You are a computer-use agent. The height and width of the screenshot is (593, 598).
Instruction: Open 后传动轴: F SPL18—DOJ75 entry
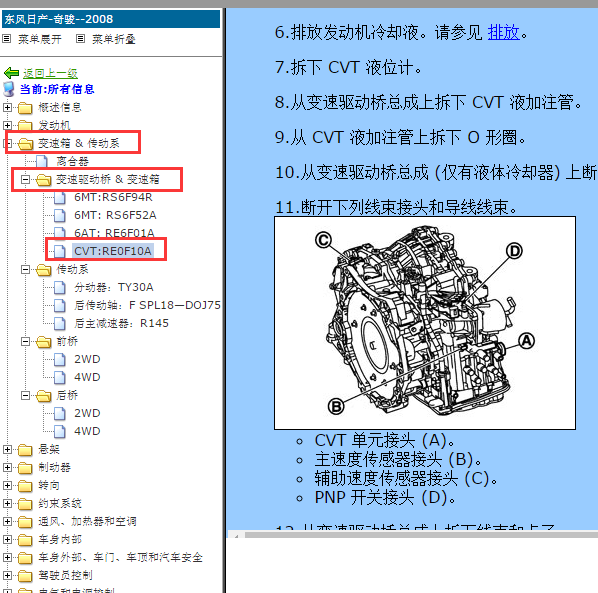pos(147,305)
